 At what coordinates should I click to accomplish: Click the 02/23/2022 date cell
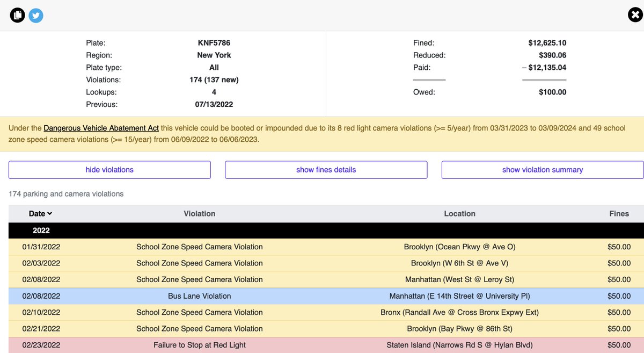click(x=41, y=345)
